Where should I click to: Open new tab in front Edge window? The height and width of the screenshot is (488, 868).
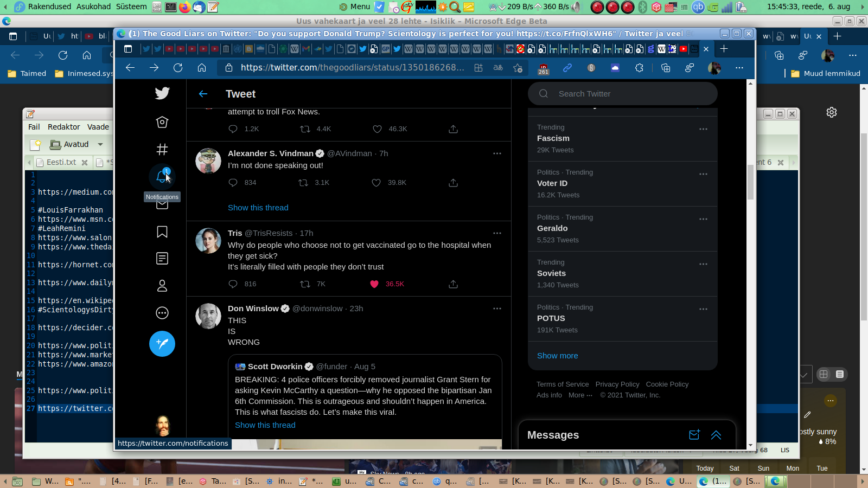(724, 49)
